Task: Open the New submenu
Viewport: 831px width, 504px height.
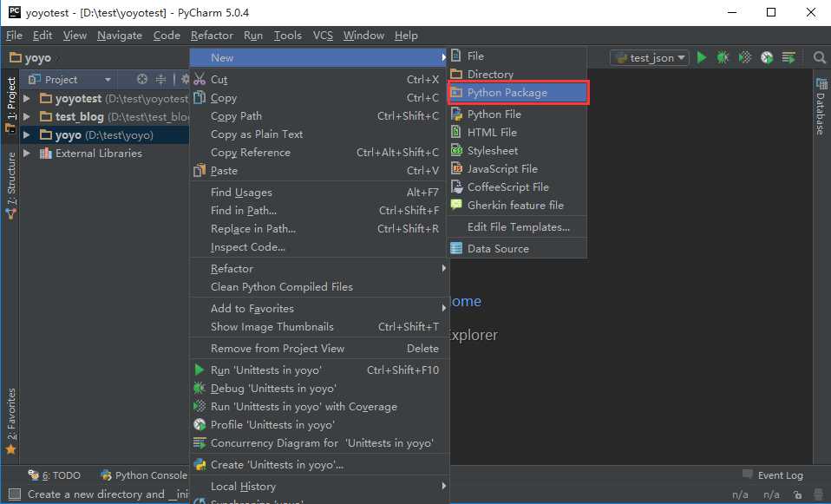Action: coord(319,57)
